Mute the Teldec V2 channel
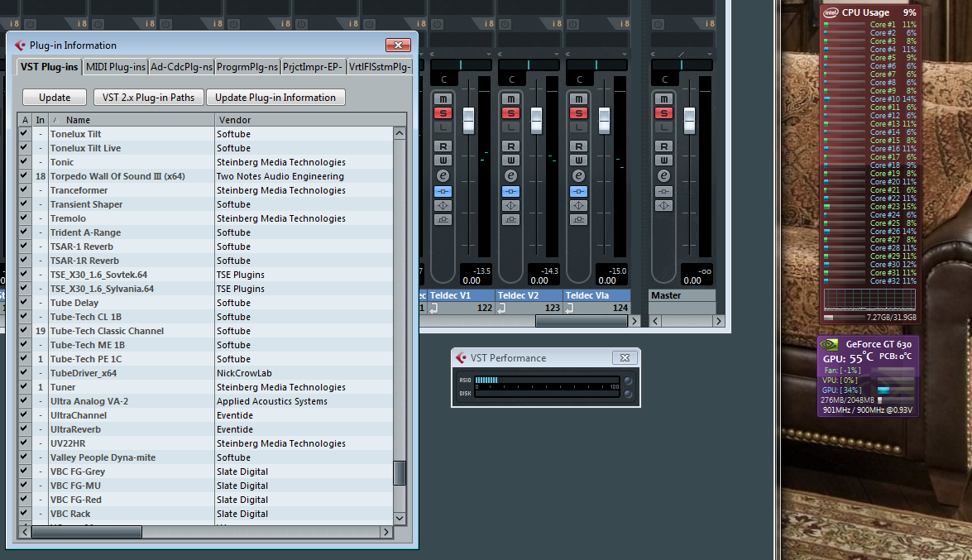 click(x=510, y=99)
